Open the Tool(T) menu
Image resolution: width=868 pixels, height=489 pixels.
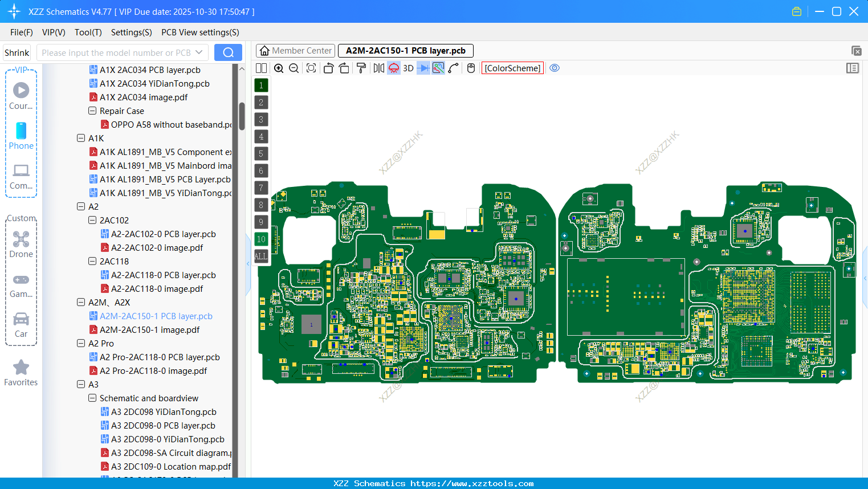pyautogui.click(x=88, y=32)
